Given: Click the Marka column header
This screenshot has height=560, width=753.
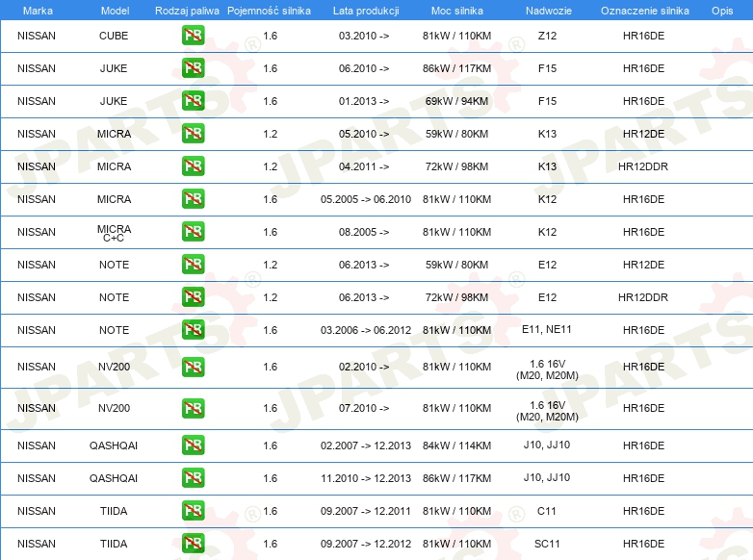Looking at the screenshot, I should [38, 11].
